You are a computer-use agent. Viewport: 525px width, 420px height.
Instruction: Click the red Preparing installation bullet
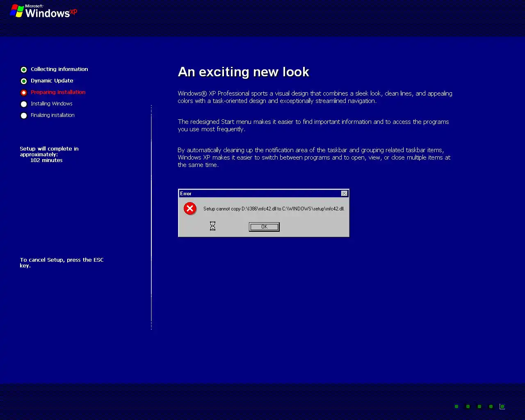tap(24, 93)
